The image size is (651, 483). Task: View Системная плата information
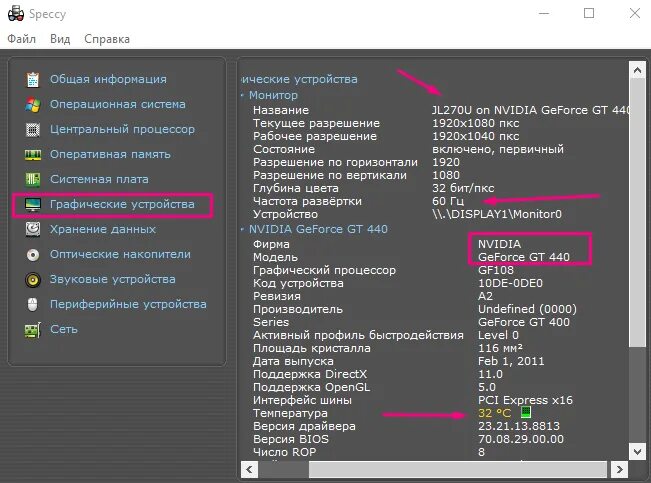pos(99,179)
